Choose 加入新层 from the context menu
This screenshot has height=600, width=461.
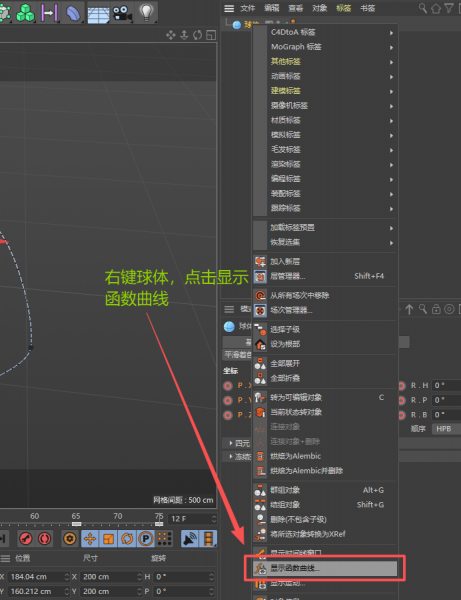[325, 261]
